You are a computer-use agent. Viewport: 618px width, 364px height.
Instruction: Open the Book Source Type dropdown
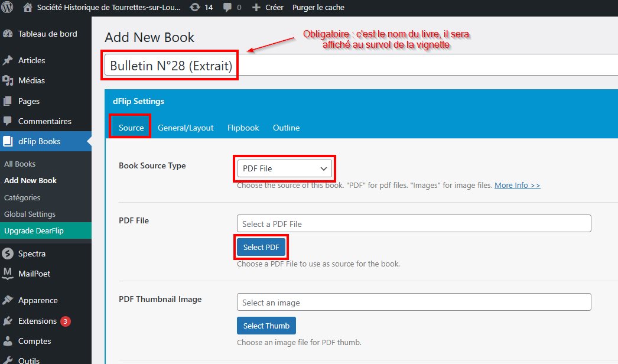284,169
